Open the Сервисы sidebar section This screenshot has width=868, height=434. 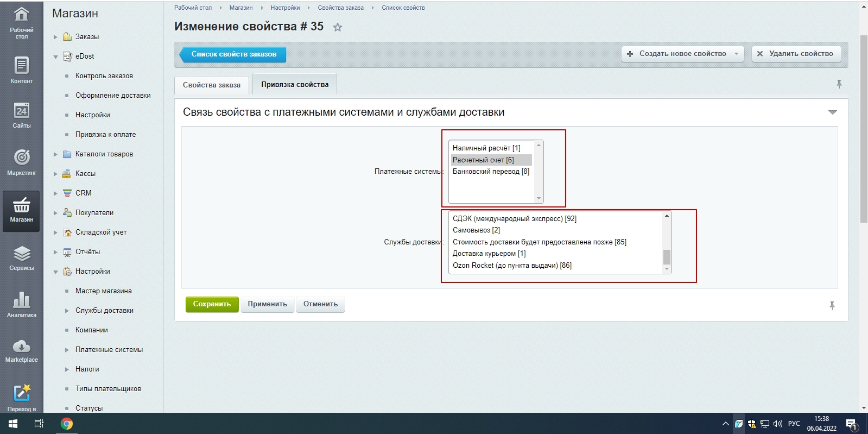pyautogui.click(x=21, y=258)
